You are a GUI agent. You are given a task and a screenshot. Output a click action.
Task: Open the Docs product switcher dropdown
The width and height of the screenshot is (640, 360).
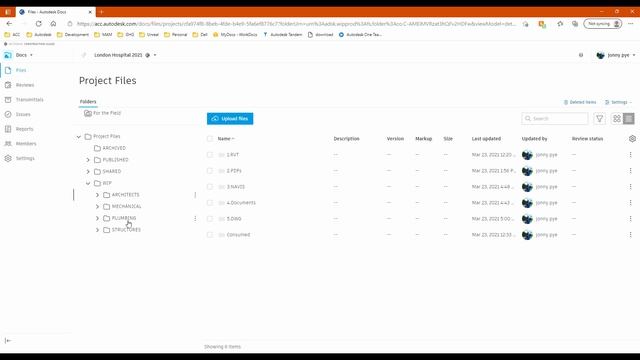[18, 55]
